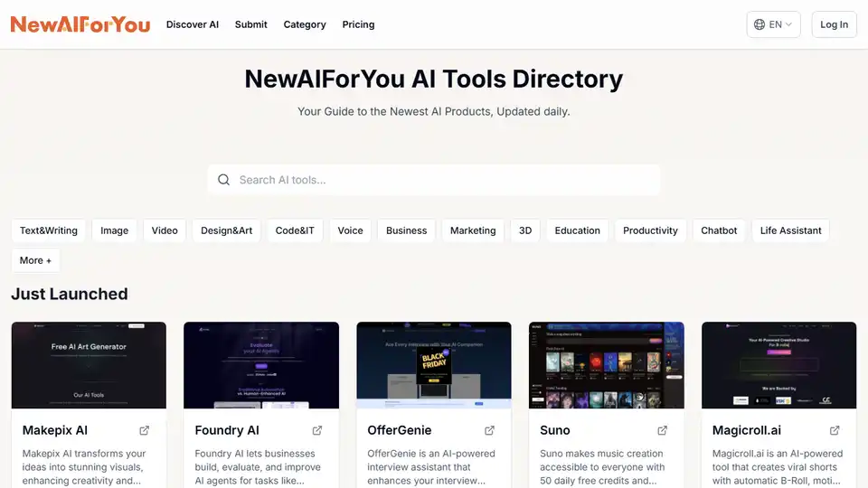This screenshot has width=868, height=488.
Task: Select the Text&Writing category
Action: (49, 230)
